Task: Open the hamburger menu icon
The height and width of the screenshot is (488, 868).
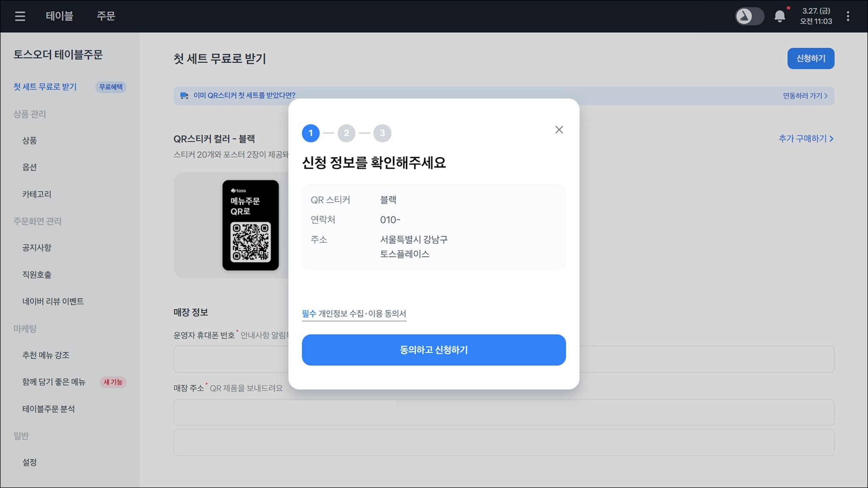Action: (20, 16)
